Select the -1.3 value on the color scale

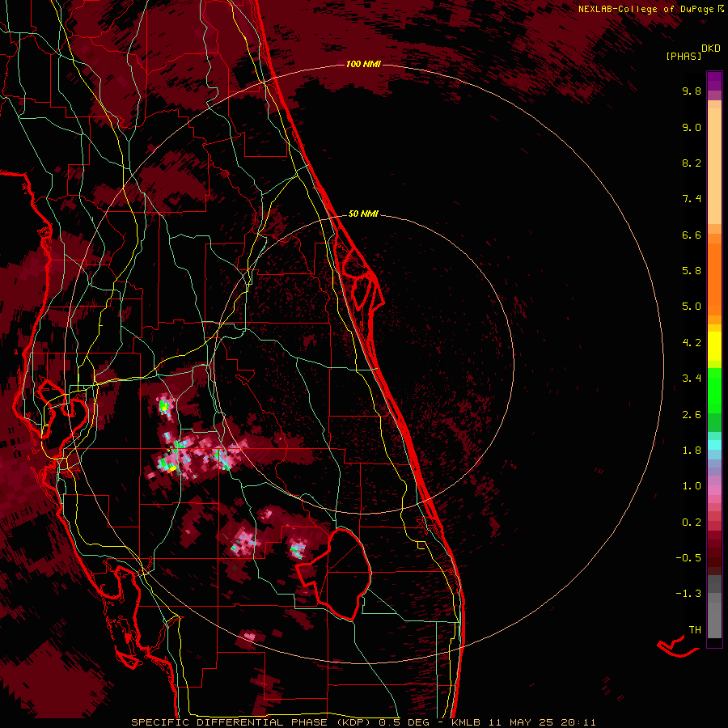[688, 594]
